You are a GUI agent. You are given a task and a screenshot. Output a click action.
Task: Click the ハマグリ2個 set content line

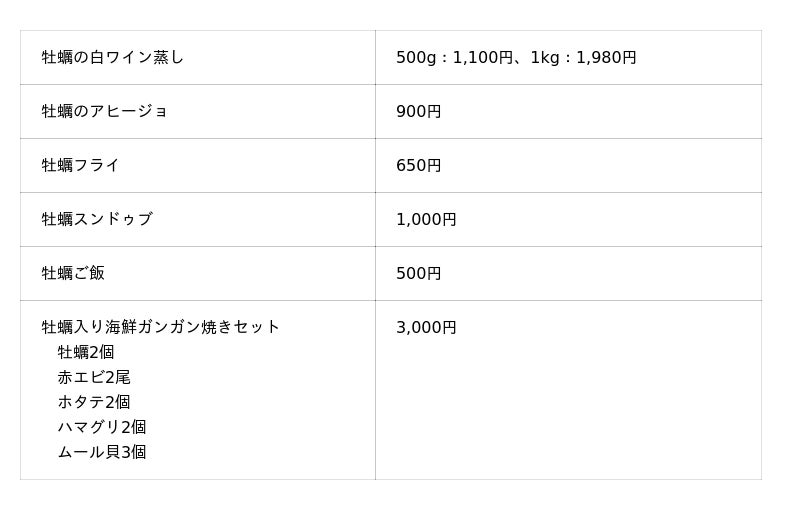(x=102, y=427)
